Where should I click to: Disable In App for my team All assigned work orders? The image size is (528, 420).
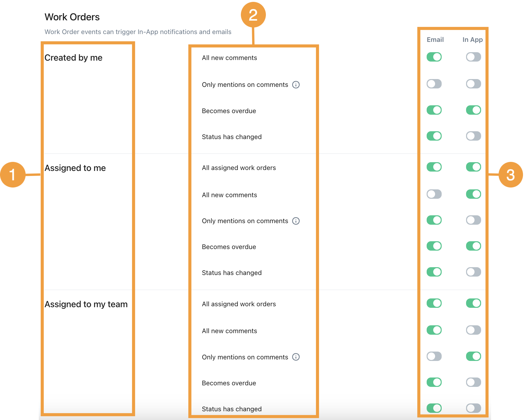pos(474,303)
